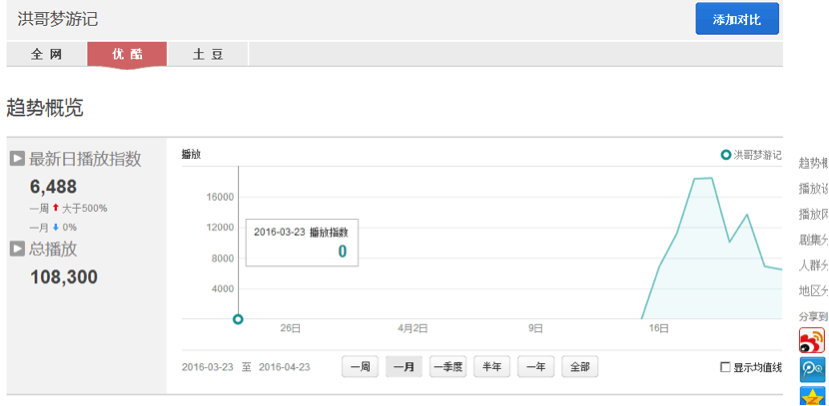Click play icon beside 总播放
Screen dimensions: 829x406
(18, 249)
